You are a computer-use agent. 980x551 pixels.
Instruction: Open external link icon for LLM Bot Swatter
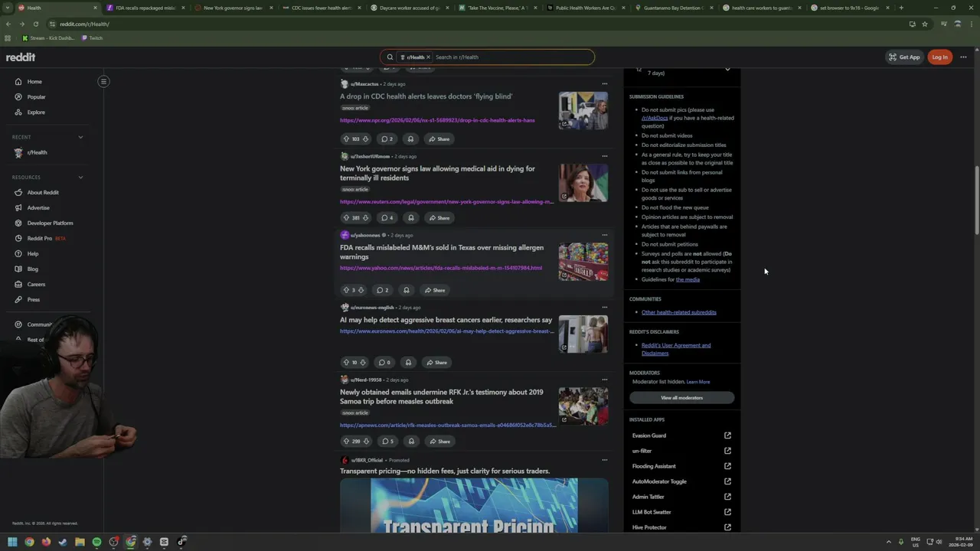[727, 512]
